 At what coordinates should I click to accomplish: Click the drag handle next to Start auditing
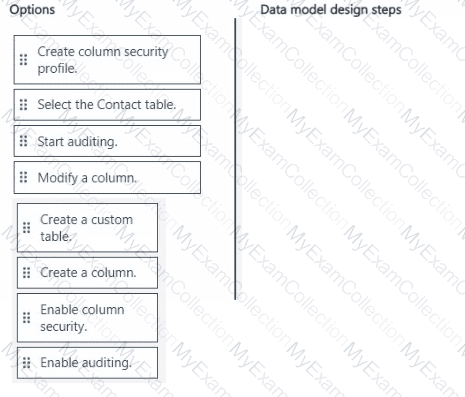coord(23,141)
